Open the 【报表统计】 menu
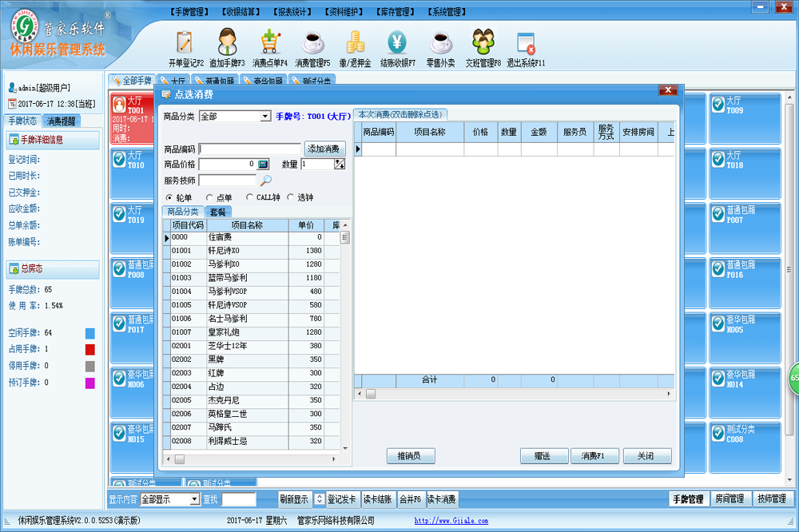 292,12
